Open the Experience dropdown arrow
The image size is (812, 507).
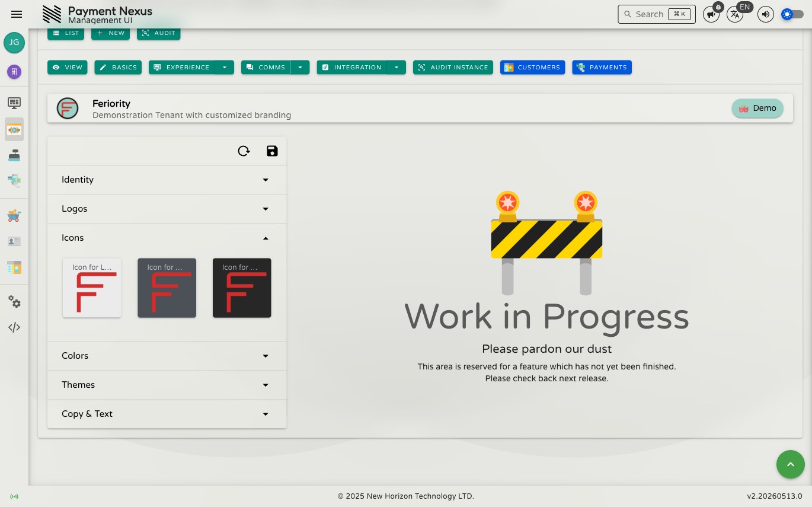[225, 68]
